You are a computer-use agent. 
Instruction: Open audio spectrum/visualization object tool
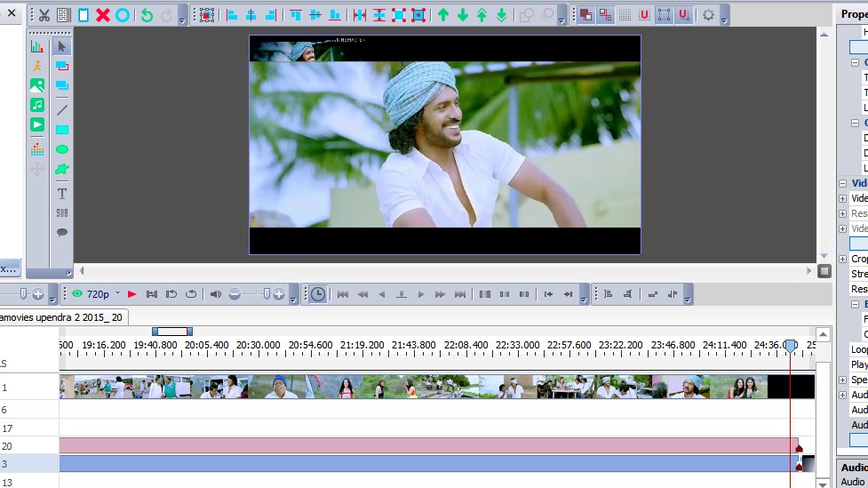(x=37, y=149)
